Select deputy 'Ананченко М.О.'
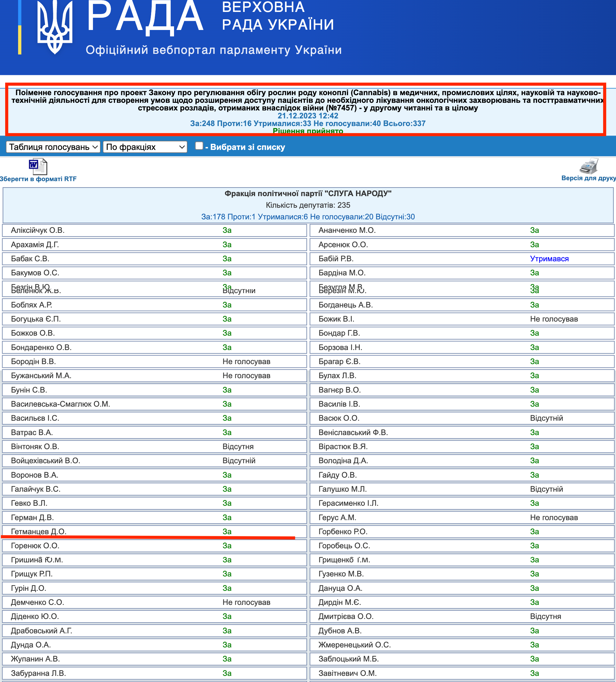 347,230
